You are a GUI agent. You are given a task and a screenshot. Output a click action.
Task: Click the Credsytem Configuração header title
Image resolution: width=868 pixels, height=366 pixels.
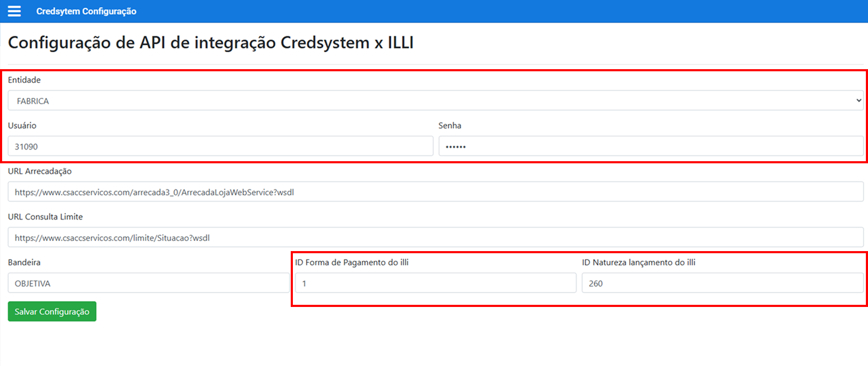point(86,11)
